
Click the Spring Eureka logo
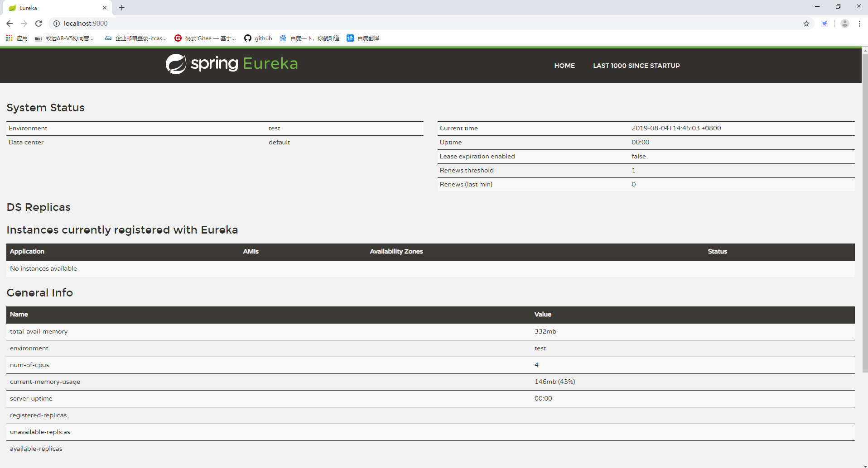231,64
